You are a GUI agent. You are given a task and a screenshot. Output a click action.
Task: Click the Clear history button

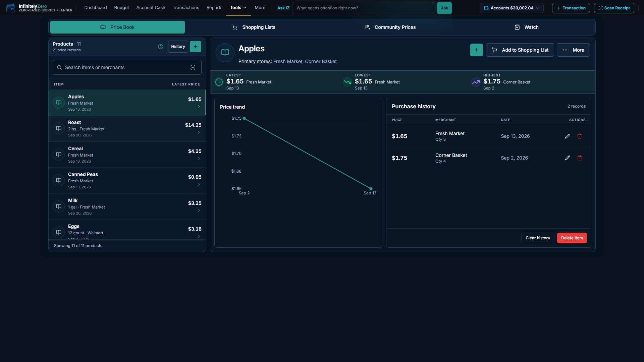point(538,238)
